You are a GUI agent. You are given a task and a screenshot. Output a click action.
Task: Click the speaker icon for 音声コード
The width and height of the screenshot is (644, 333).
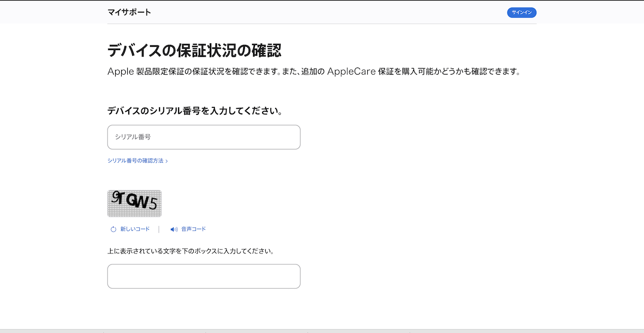(174, 229)
